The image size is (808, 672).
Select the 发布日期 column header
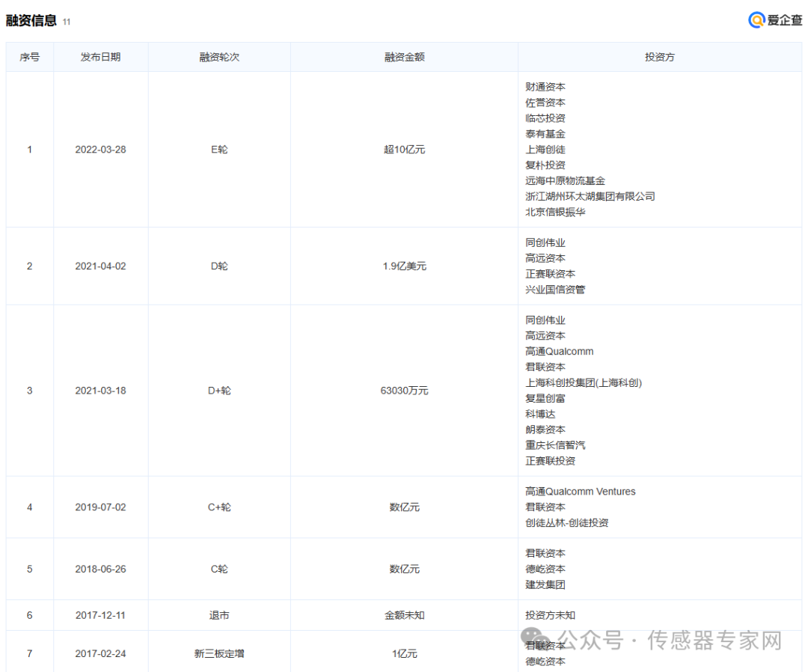[100, 57]
